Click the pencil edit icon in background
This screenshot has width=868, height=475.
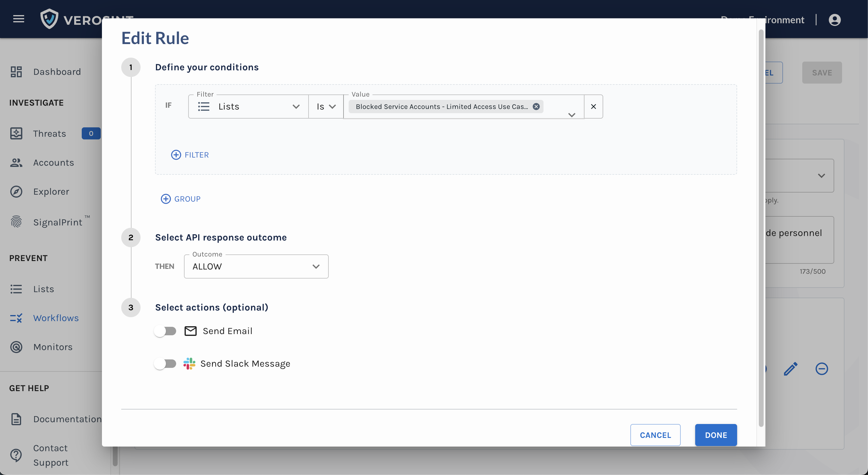tap(790, 368)
